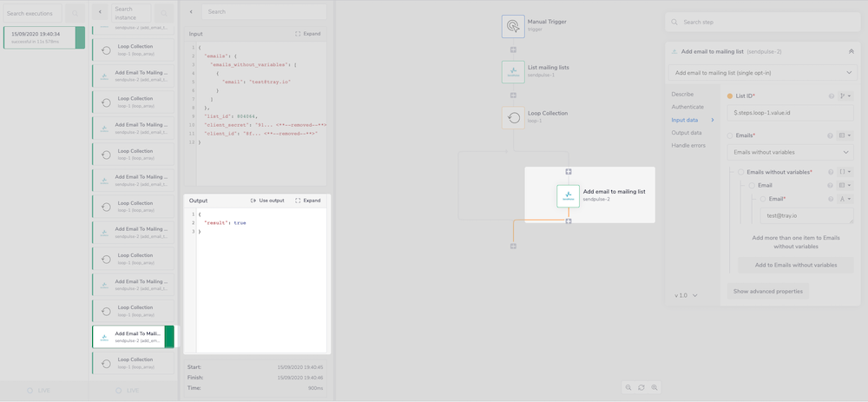The image size is (868, 402).
Task: Open the Handle errors tab
Action: point(688,145)
